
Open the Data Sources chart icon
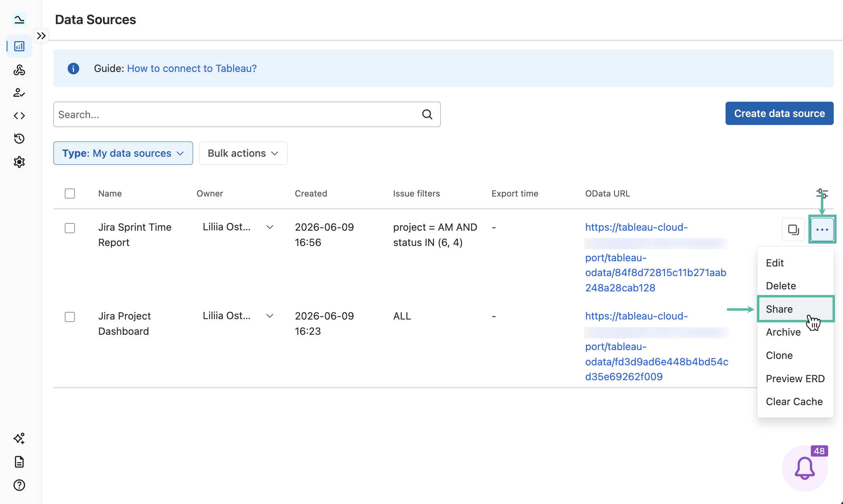tap(19, 46)
